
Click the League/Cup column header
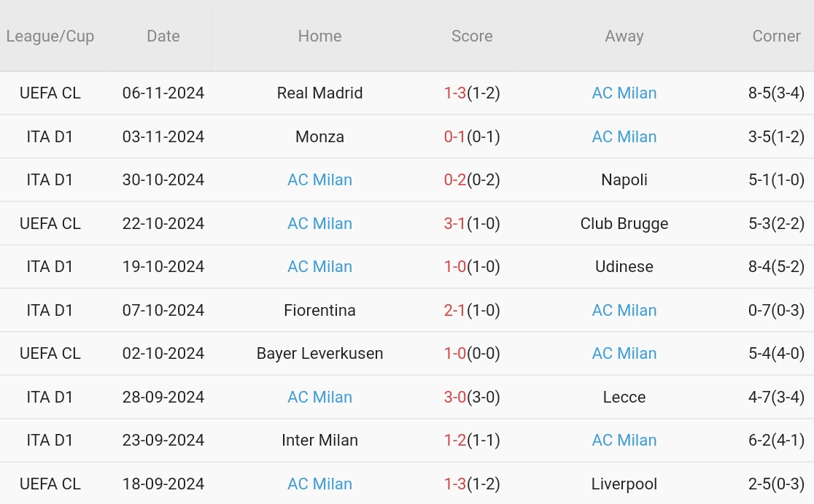tap(50, 36)
